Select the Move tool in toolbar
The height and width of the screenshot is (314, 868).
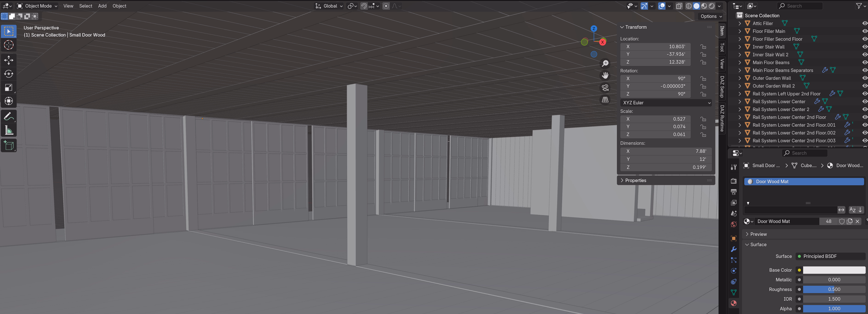[x=9, y=60]
